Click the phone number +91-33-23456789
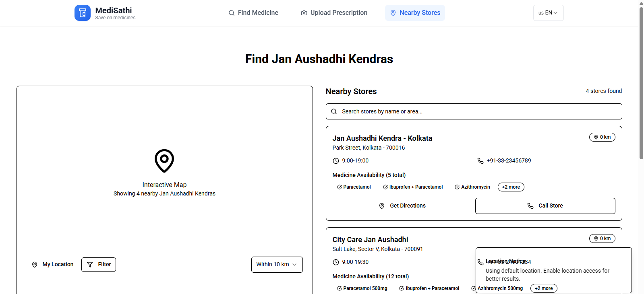644x294 pixels. click(x=509, y=160)
